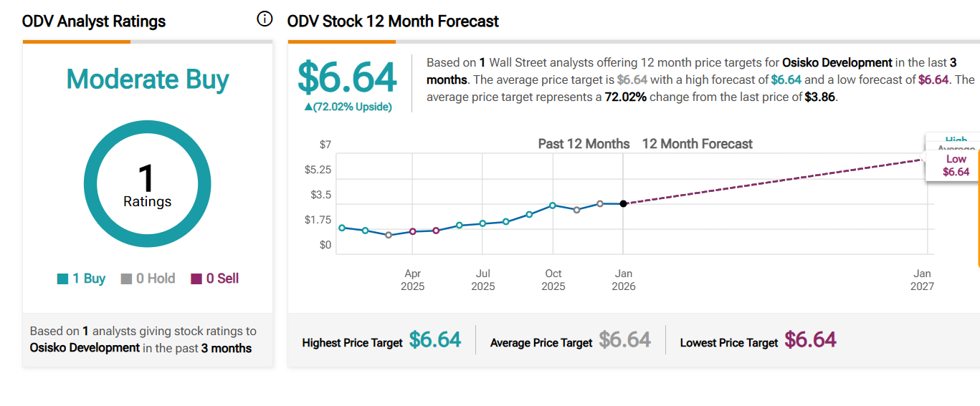Click the Jul 2025 chart data point
Screen dimensions: 980x406
[482, 223]
